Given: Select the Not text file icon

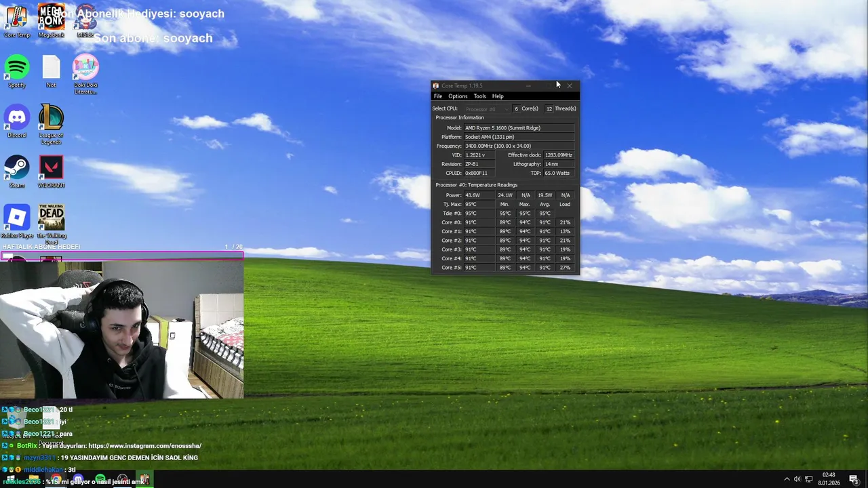Looking at the screenshot, I should tap(52, 71).
